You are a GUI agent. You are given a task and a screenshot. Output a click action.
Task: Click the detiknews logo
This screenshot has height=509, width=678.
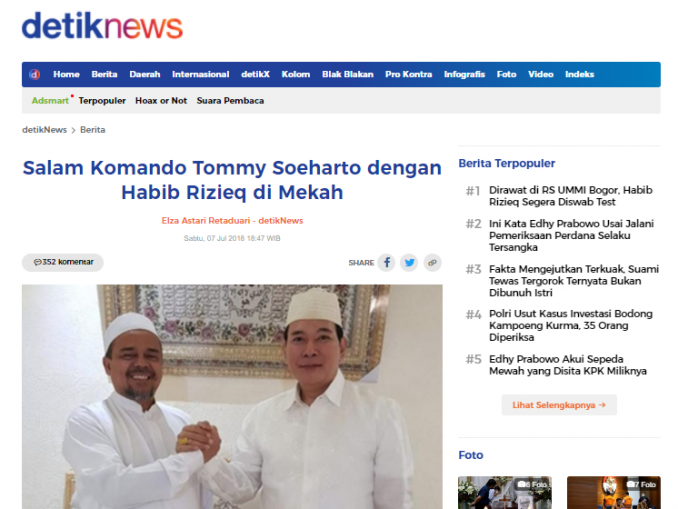[x=102, y=26]
